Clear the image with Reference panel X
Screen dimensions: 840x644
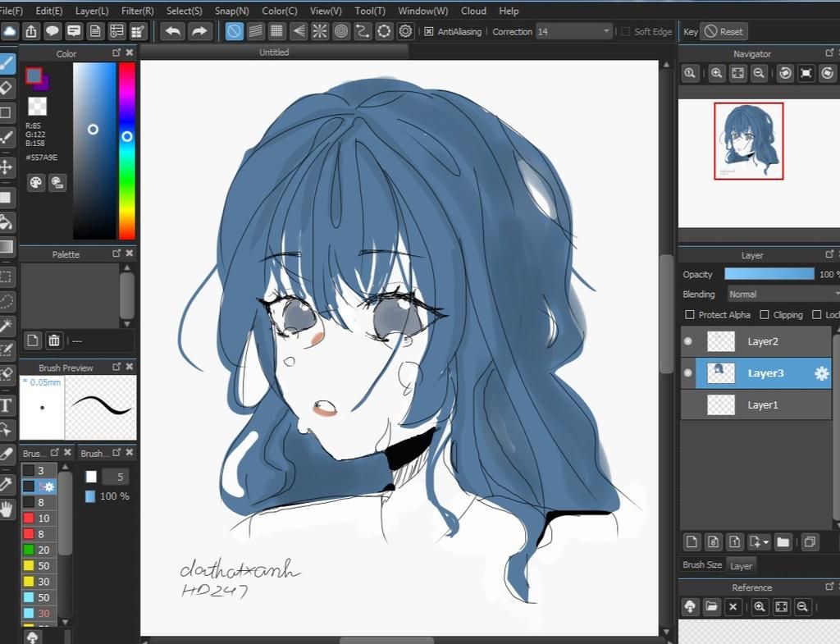pyautogui.click(x=733, y=606)
